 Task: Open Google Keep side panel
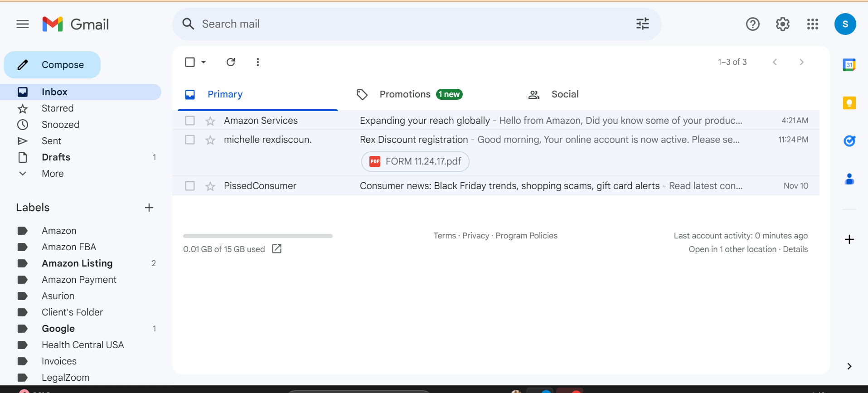tap(849, 103)
